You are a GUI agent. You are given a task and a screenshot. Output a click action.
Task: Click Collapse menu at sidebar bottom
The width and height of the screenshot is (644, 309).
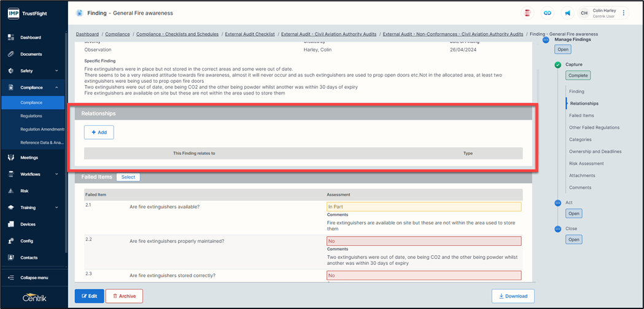[x=34, y=278]
